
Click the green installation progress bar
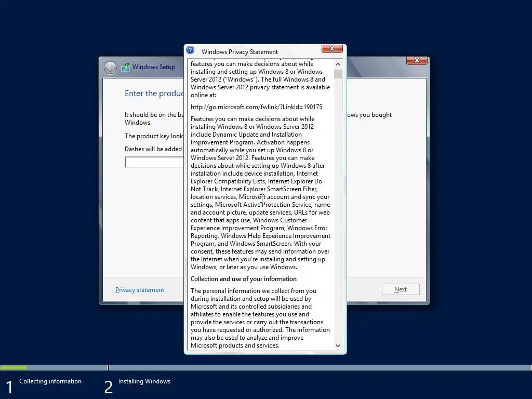pos(14,367)
